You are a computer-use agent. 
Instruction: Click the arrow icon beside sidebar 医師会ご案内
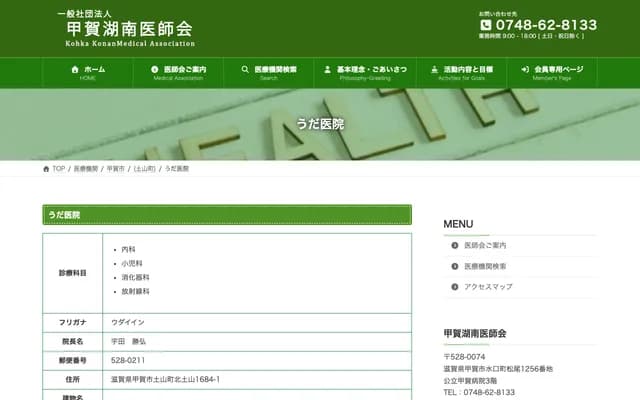tap(455, 245)
